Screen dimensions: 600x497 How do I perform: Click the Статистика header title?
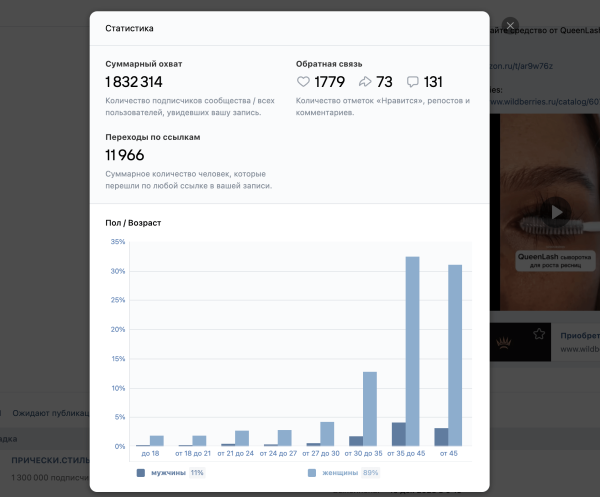129,29
